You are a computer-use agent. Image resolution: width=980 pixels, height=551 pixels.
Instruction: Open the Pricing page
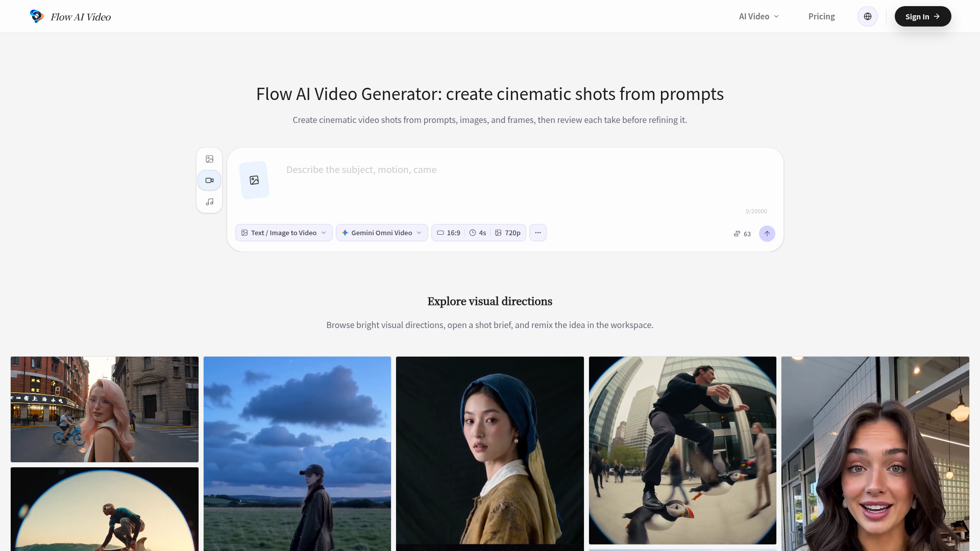[x=821, y=16]
